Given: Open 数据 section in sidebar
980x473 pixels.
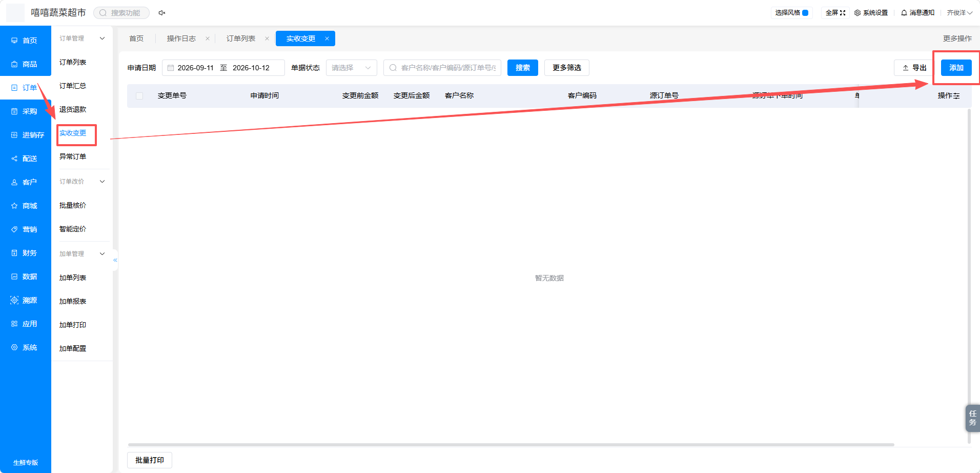Looking at the screenshot, I should point(25,277).
